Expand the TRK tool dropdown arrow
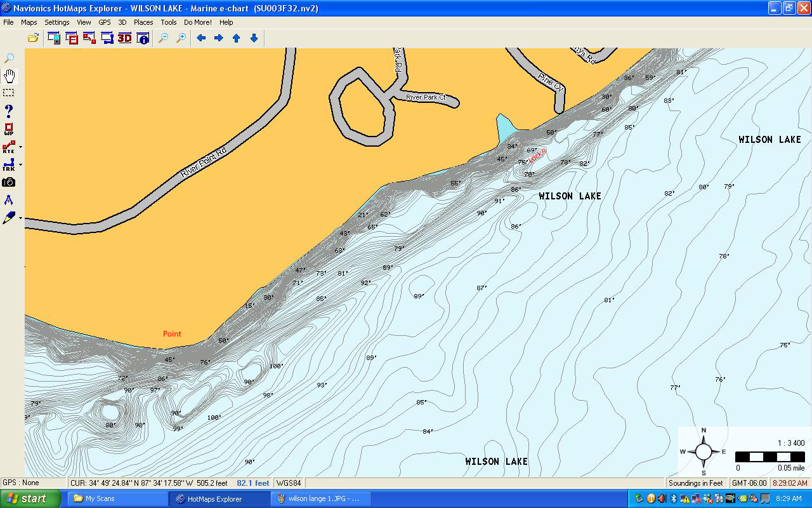Image resolution: width=812 pixels, height=508 pixels. [20, 165]
